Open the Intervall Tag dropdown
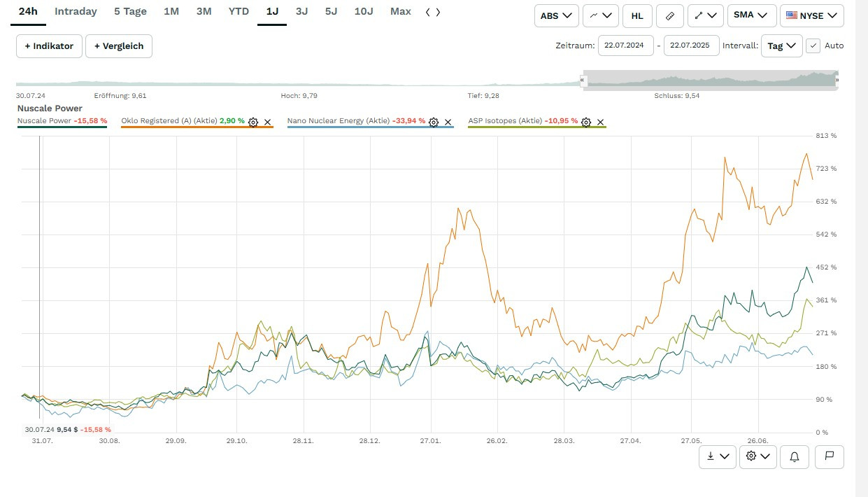Screen dimensions: 868x497 coord(781,45)
